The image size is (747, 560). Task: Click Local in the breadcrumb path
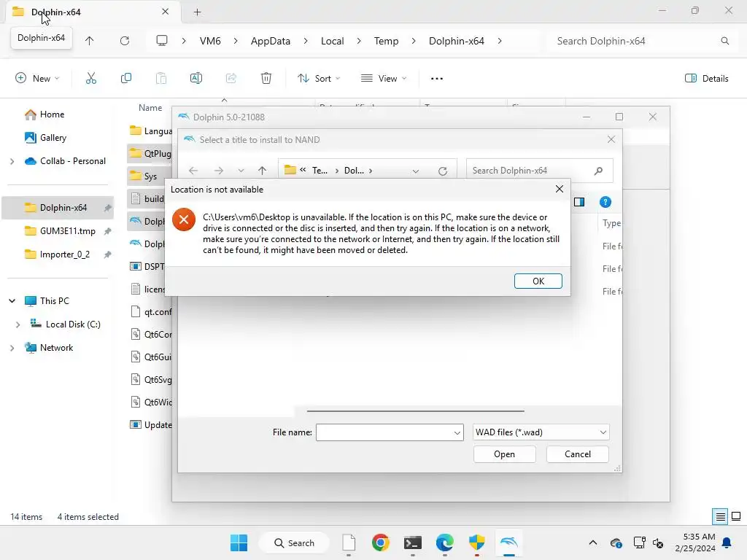(x=332, y=41)
